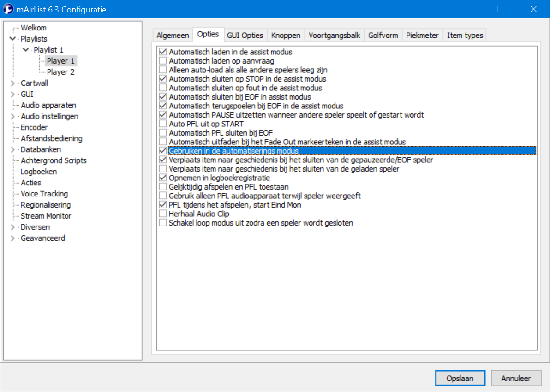Viewport: 550px width, 392px height.
Task: Open the Voortgangsbalk tab
Action: [334, 36]
